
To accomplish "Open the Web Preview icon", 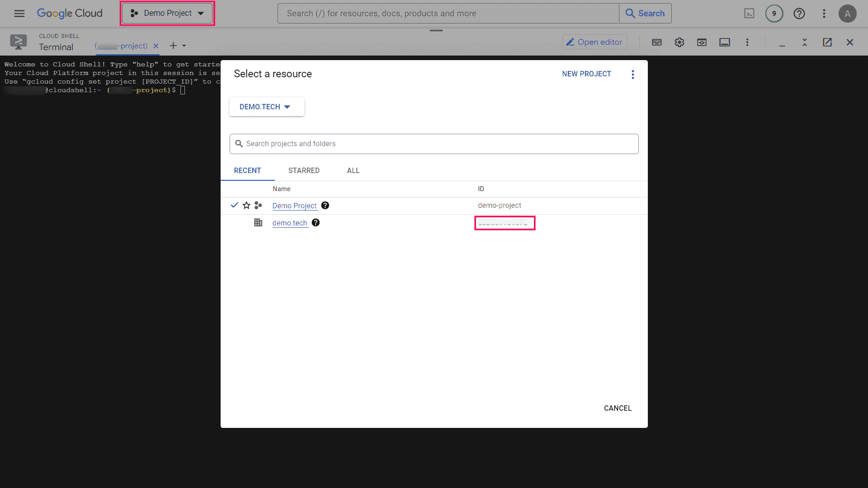I will tap(702, 42).
